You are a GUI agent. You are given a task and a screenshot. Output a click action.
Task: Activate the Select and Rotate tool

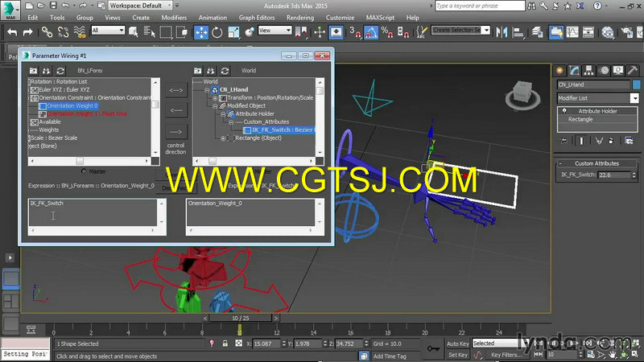point(217,32)
